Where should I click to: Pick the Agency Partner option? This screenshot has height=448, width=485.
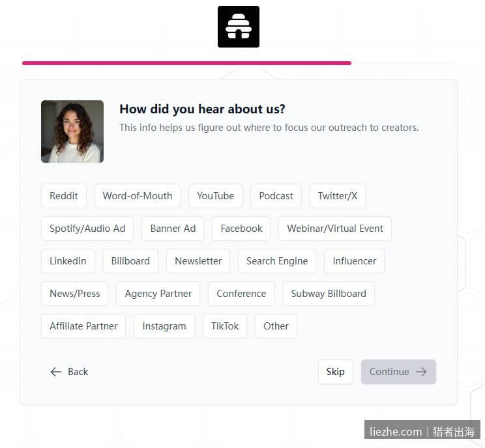tap(158, 294)
